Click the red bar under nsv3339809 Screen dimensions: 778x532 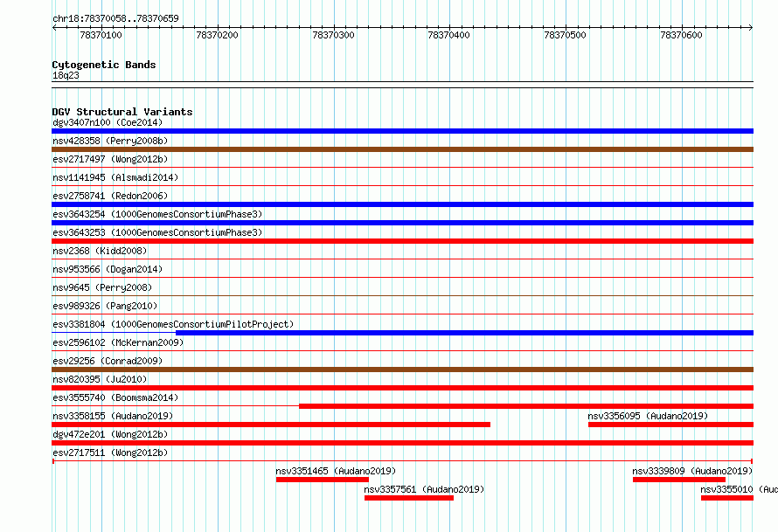tap(679, 480)
